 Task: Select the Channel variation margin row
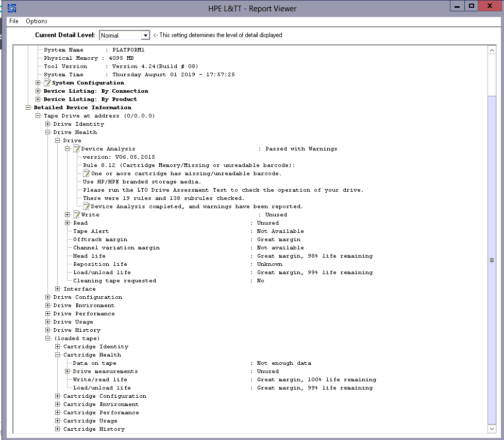(x=189, y=247)
